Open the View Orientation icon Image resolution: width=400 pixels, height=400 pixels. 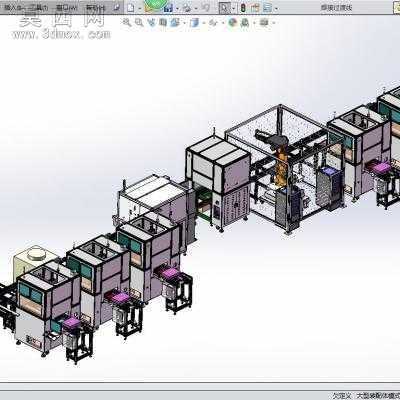[x=175, y=22]
